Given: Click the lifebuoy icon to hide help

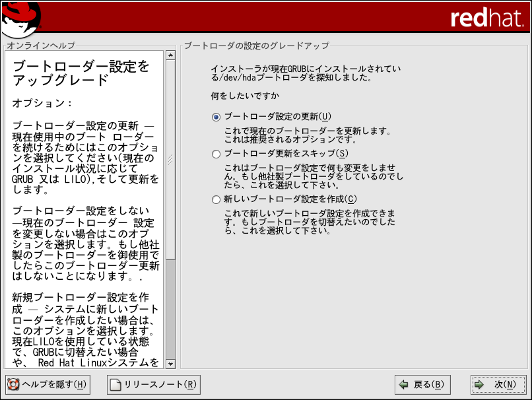Looking at the screenshot, I should coord(13,384).
